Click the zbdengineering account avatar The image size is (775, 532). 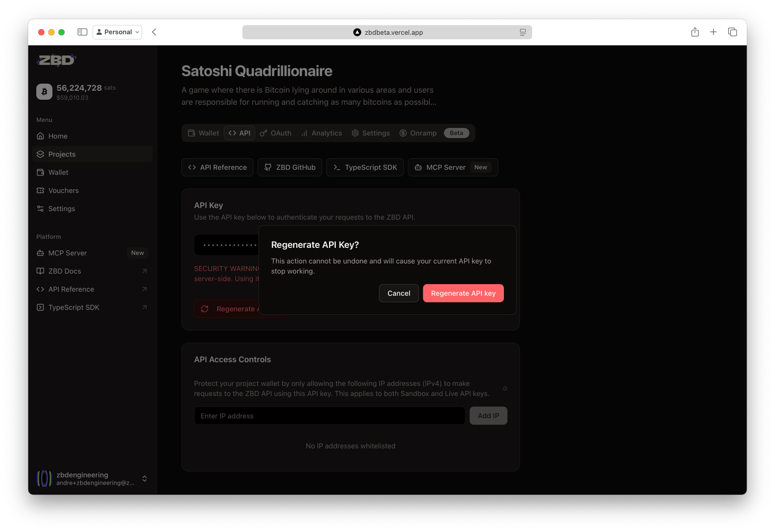[44, 479]
